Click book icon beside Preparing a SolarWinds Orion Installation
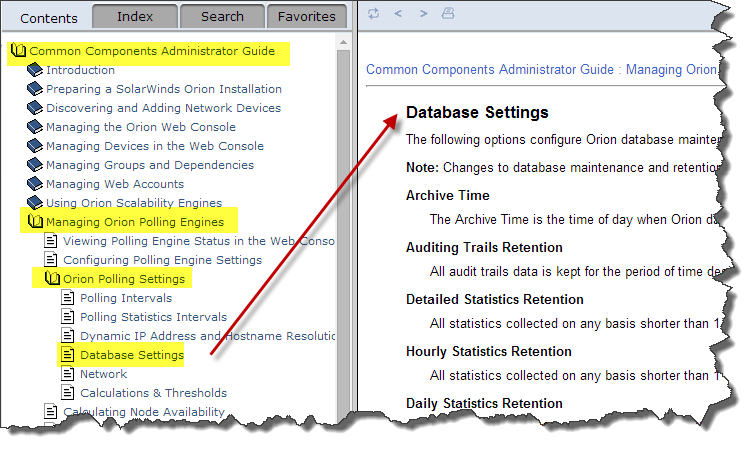 point(35,89)
